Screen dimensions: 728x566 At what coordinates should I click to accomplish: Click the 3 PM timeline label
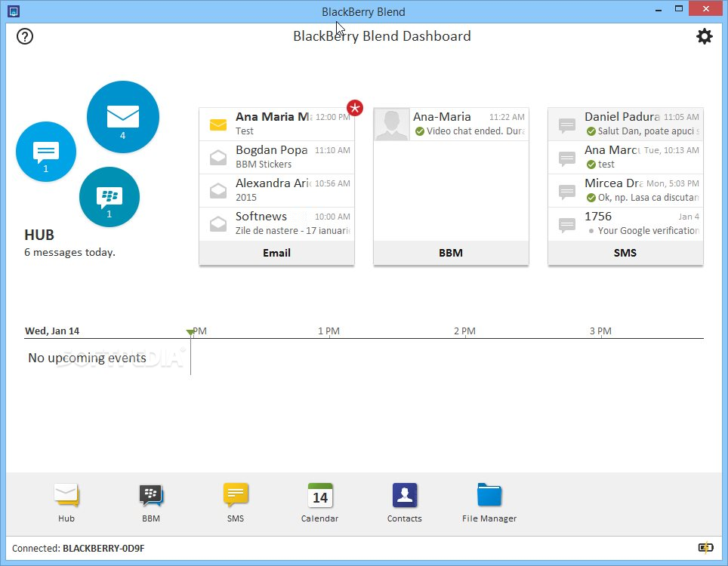(x=601, y=331)
